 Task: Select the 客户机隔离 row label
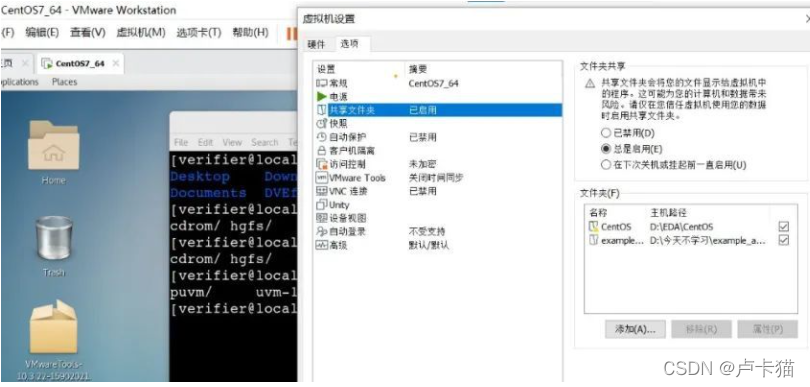point(352,150)
